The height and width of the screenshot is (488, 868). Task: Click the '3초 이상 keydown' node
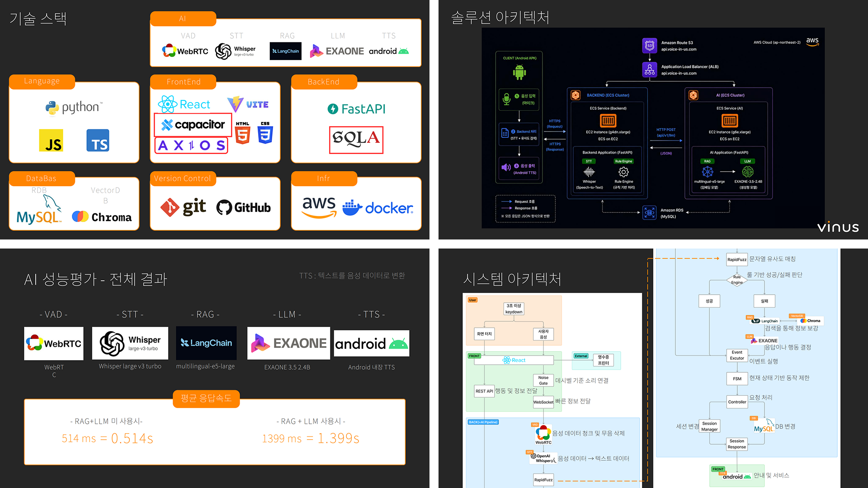514,309
